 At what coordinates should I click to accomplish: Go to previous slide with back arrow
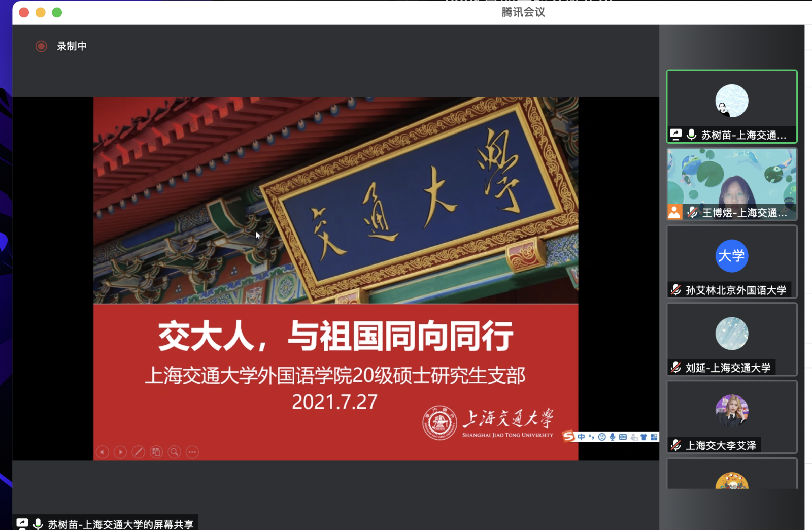[102, 452]
